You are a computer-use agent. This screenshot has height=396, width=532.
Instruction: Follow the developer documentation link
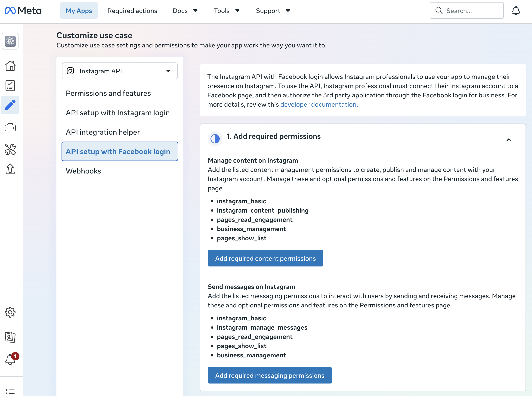click(319, 105)
